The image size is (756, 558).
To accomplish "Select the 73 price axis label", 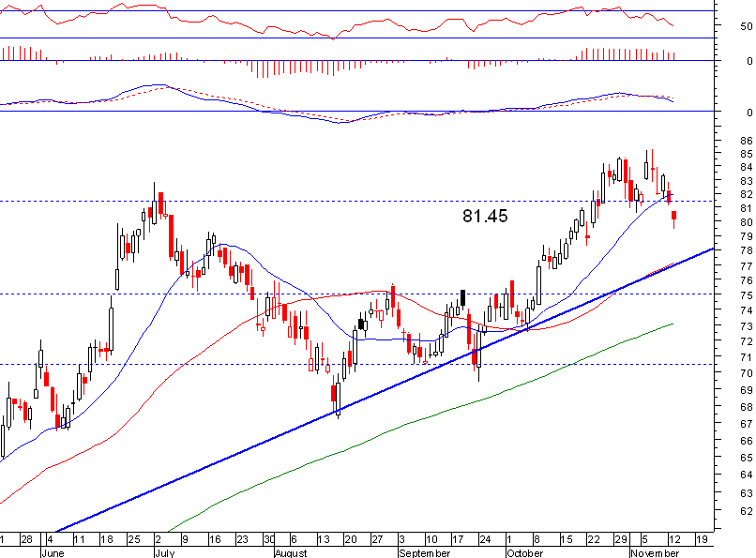I will point(747,326).
